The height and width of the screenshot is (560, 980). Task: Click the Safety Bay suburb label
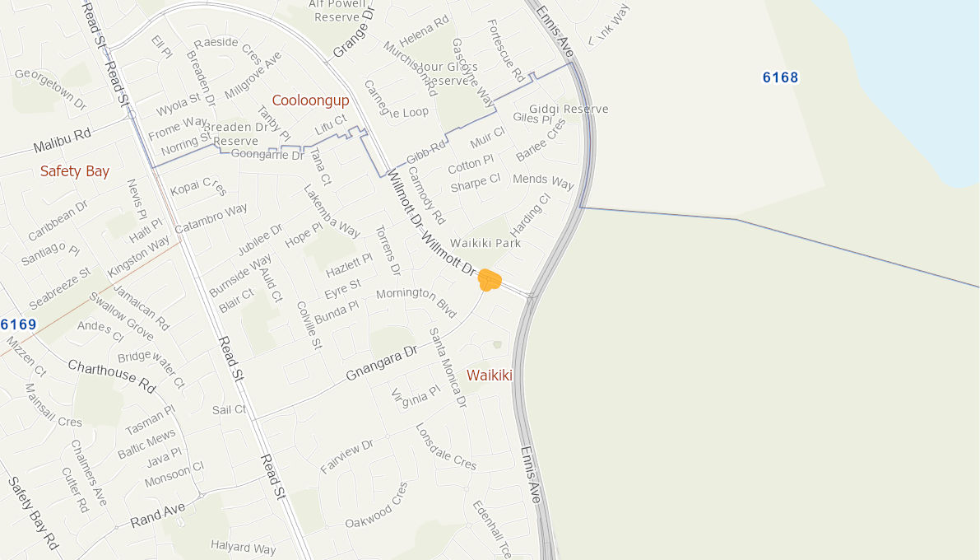(x=75, y=170)
